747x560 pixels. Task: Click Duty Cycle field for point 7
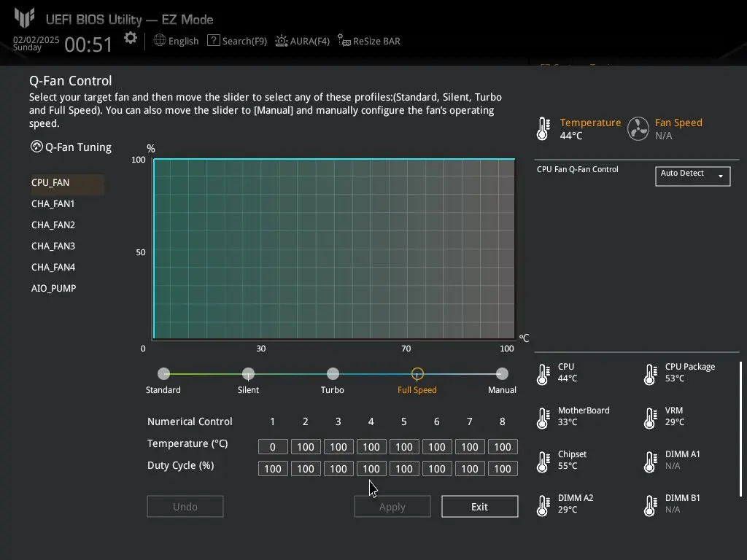[470, 469]
